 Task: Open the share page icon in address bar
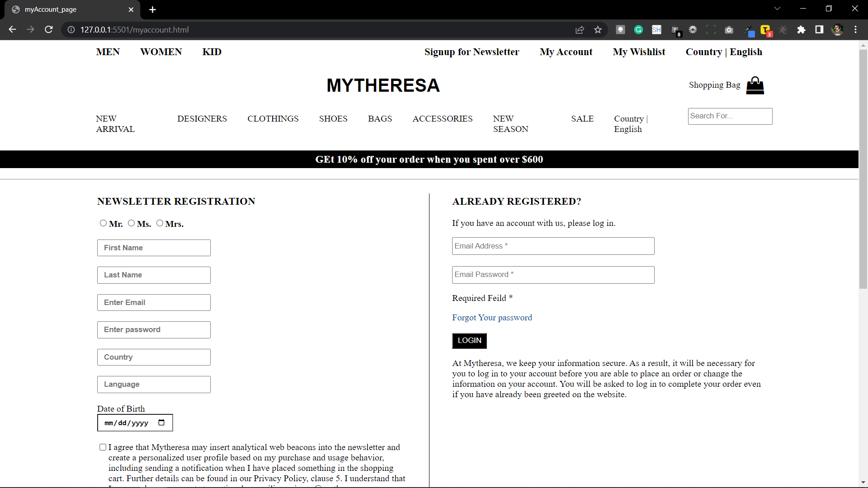click(x=580, y=30)
